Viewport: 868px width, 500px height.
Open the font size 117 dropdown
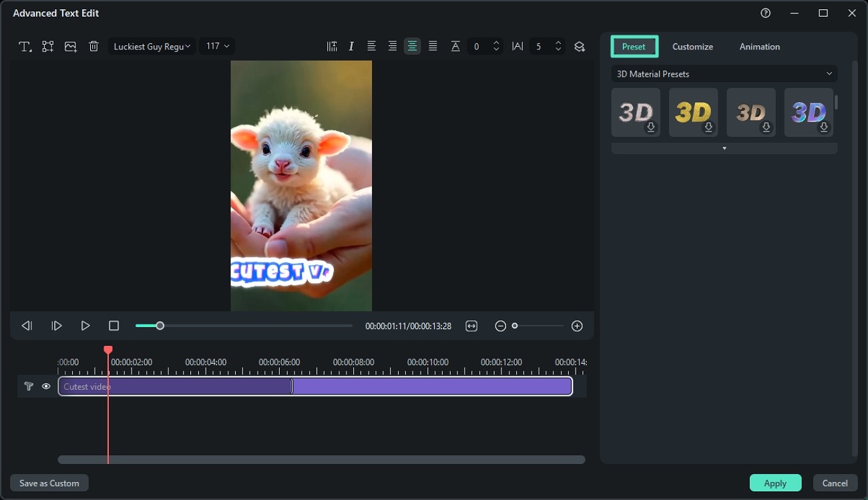pos(217,46)
